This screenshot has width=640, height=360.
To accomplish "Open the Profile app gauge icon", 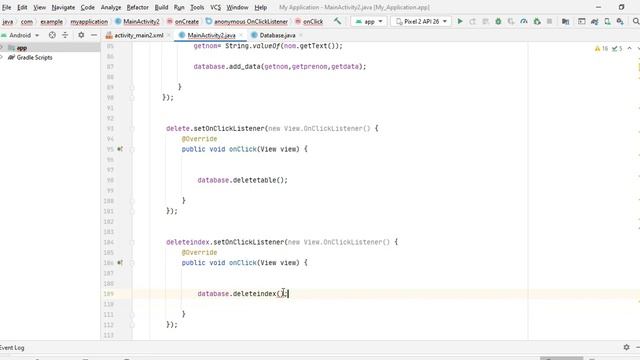I will pyautogui.click(x=524, y=21).
